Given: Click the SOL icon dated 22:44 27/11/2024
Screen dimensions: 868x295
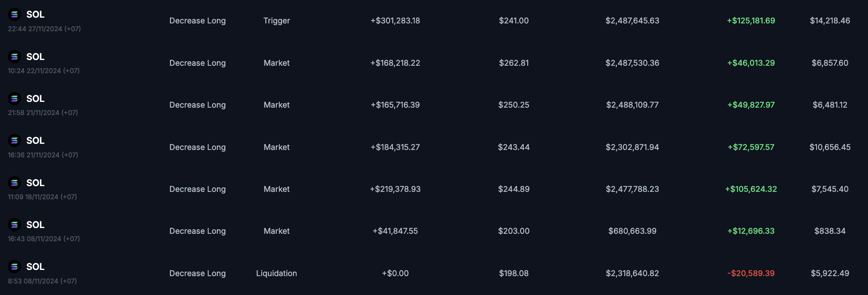Looking at the screenshot, I should (14, 14).
